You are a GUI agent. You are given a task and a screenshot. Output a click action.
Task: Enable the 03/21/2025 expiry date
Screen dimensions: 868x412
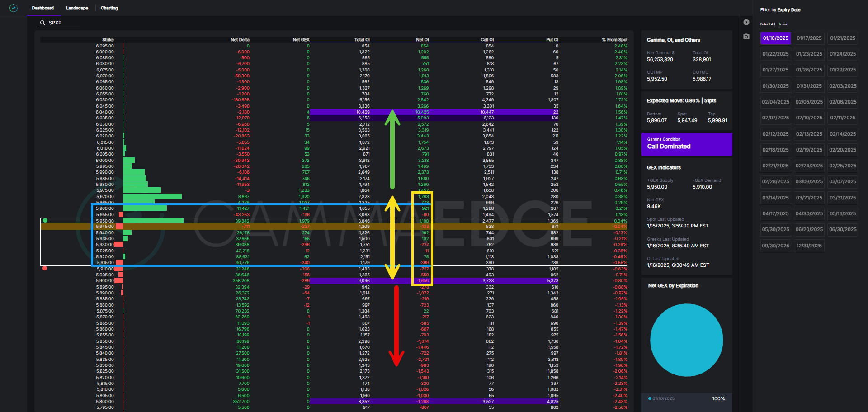[x=809, y=198]
